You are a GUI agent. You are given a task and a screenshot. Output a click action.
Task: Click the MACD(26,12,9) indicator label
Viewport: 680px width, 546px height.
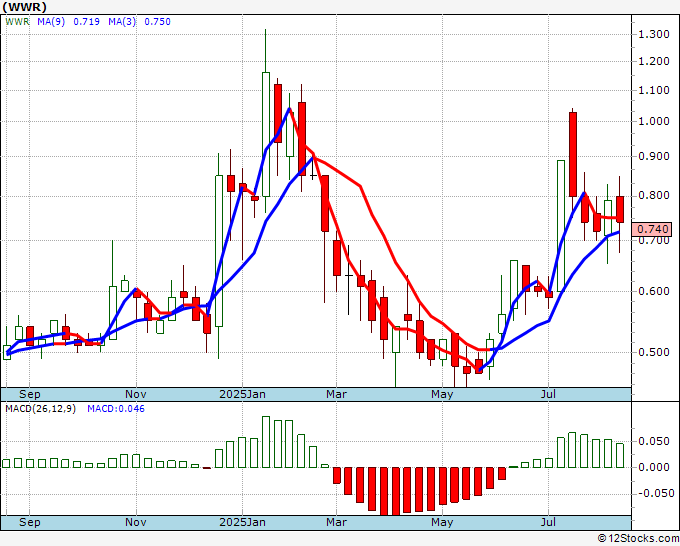40,409
